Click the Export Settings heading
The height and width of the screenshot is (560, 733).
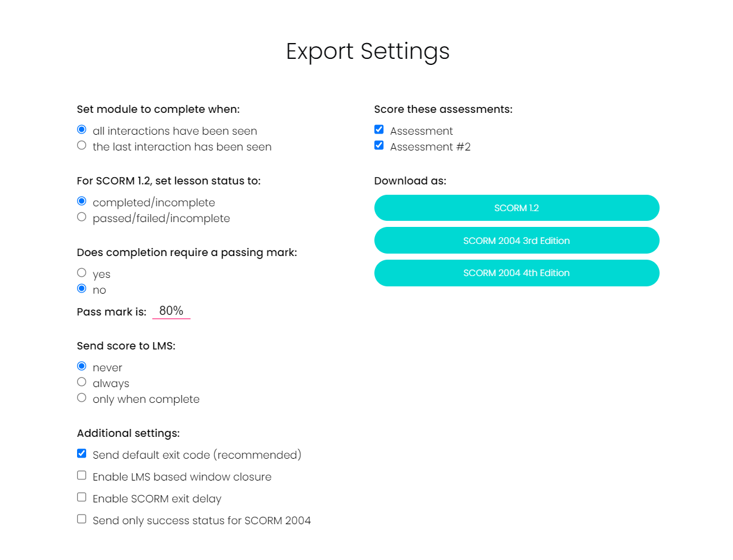[x=368, y=52]
